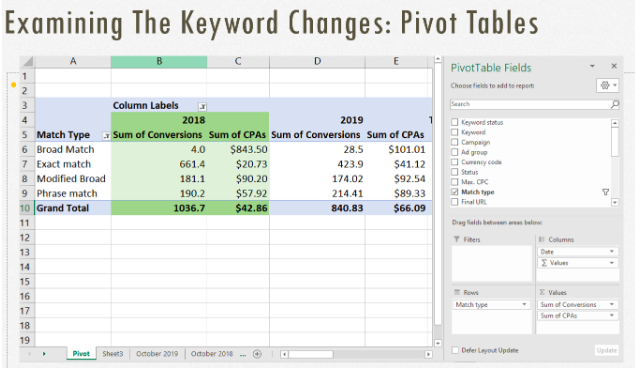
Task: Click the horizontal scrollbar thumb below the sheet
Action: (311, 354)
